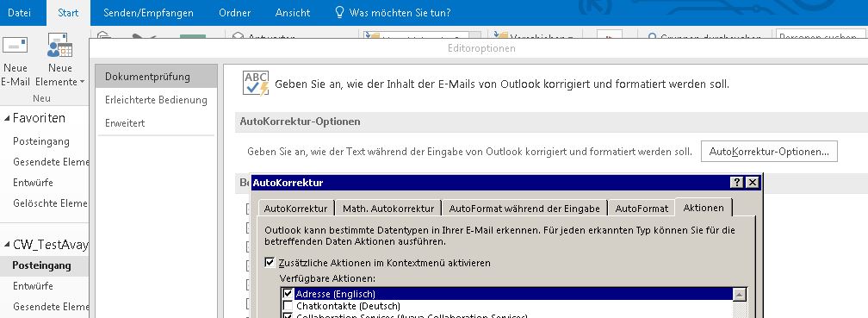Open AutoFormat während der Eingabe tab
This screenshot has width=868, height=318.
pyautogui.click(x=524, y=209)
